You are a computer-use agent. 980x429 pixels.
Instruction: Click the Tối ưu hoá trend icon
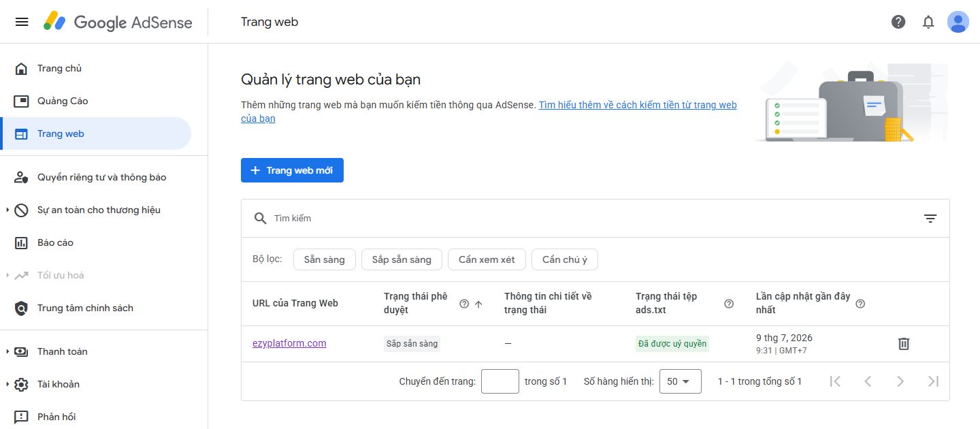click(x=21, y=275)
